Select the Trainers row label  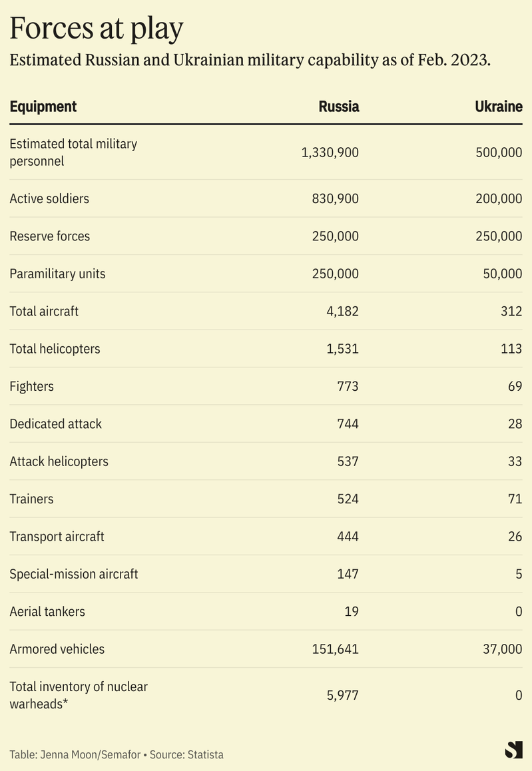[32, 499]
